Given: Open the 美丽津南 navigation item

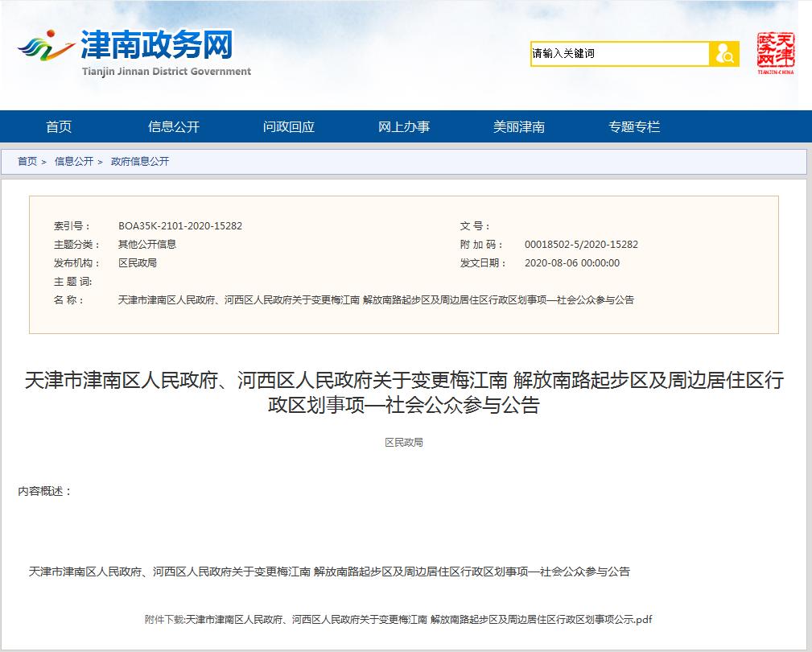Looking at the screenshot, I should 519,126.
